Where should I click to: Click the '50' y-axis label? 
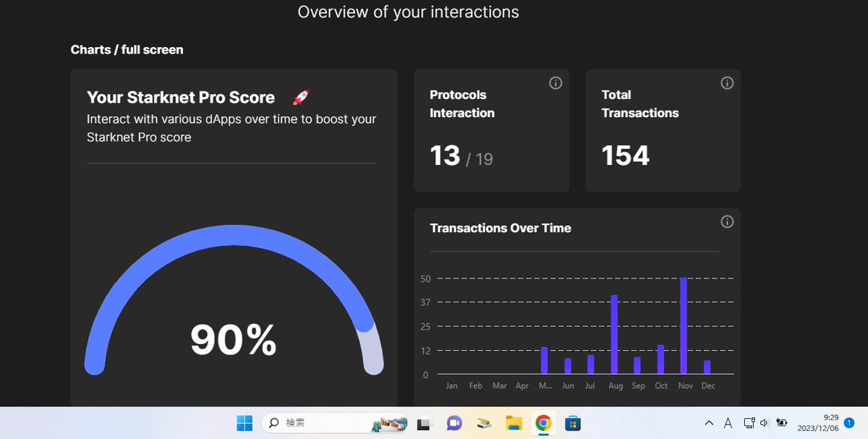[425, 279]
